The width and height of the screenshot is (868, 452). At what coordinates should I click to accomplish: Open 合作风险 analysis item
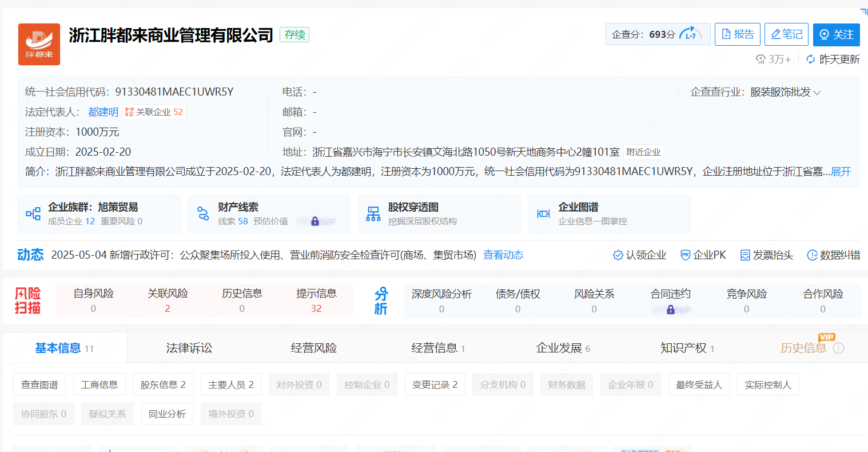pos(823,301)
